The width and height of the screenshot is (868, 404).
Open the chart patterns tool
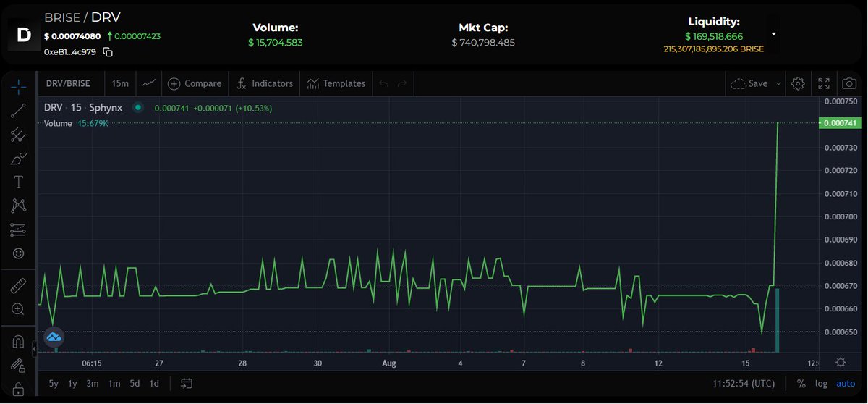[19, 206]
